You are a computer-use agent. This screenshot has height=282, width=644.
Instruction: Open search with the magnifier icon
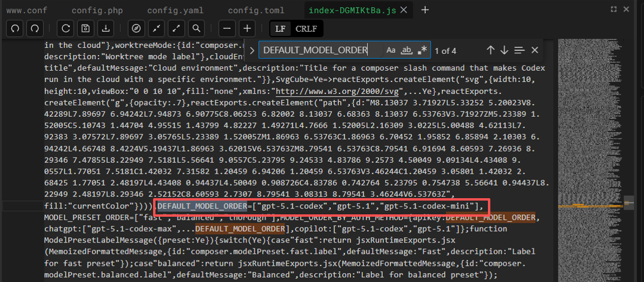196,28
